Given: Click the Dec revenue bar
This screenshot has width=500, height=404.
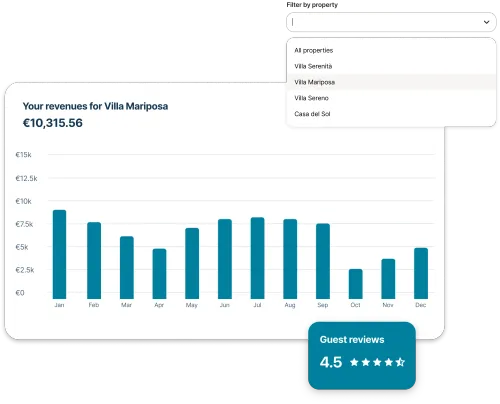Looking at the screenshot, I should point(421,273).
